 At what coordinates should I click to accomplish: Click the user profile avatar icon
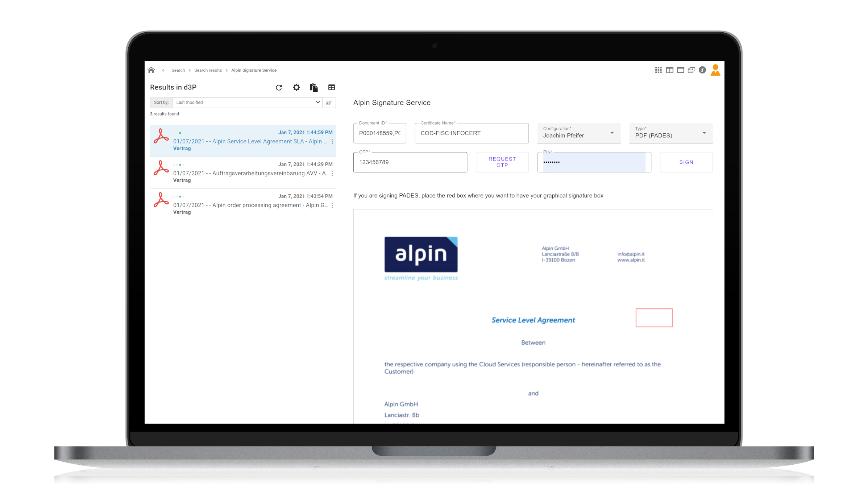coord(715,70)
